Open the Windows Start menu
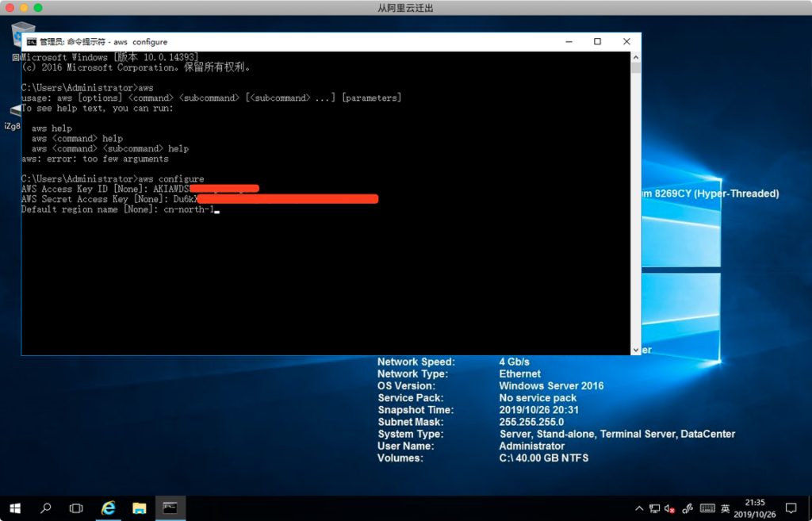This screenshot has height=521, width=812. pos(14,508)
